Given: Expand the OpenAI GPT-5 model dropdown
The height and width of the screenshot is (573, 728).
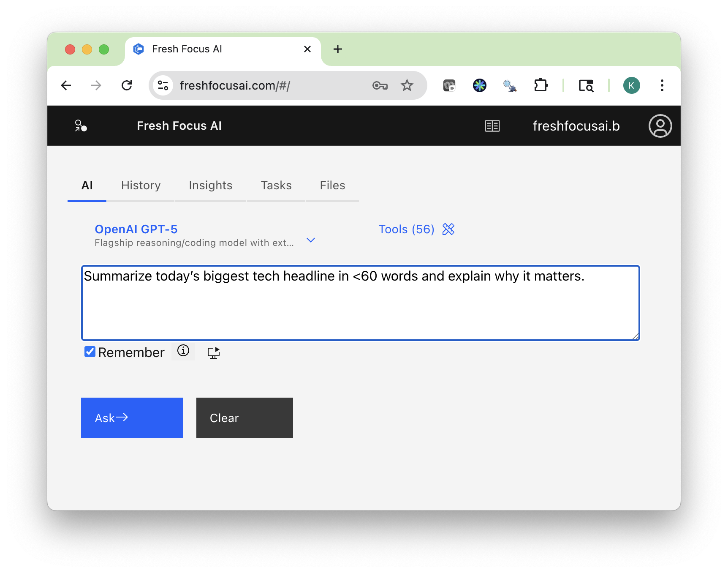Looking at the screenshot, I should pyautogui.click(x=311, y=240).
